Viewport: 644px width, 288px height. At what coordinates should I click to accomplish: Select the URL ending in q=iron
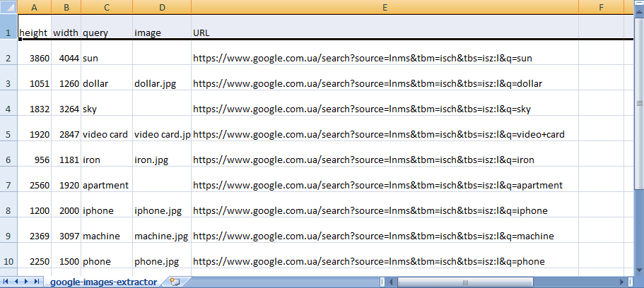pos(385,155)
